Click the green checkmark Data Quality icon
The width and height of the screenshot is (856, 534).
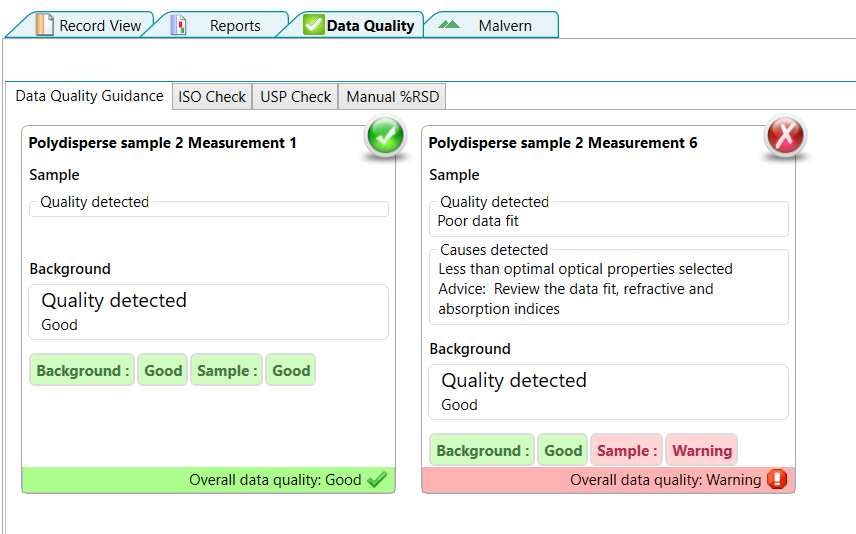pos(314,25)
